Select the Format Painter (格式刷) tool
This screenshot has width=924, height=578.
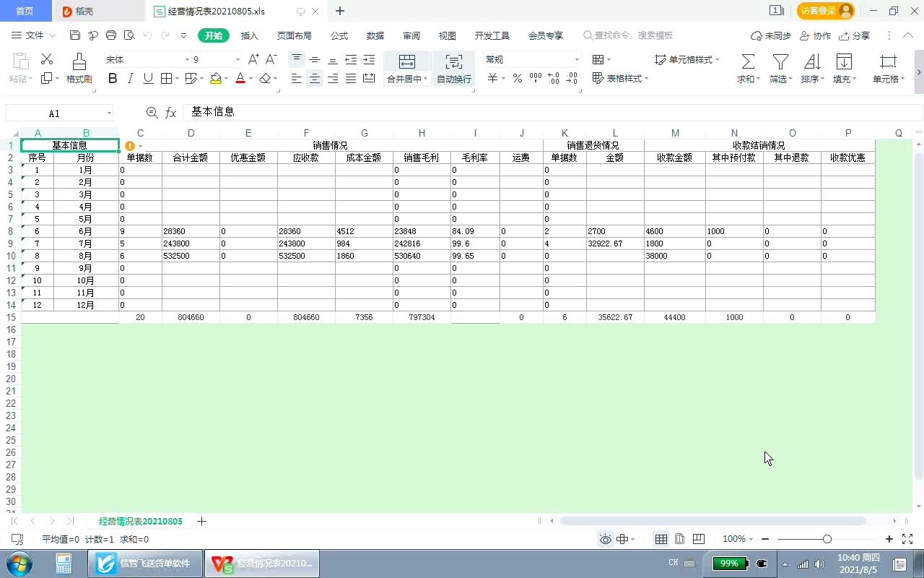pyautogui.click(x=79, y=69)
